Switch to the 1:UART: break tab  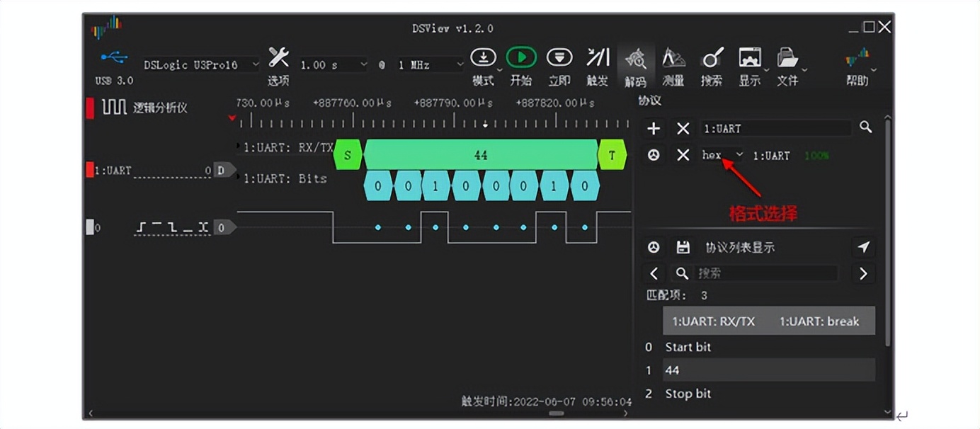pyautogui.click(x=820, y=321)
